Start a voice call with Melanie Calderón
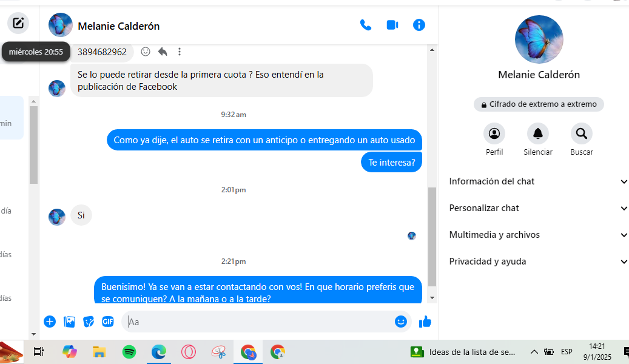 click(x=365, y=25)
